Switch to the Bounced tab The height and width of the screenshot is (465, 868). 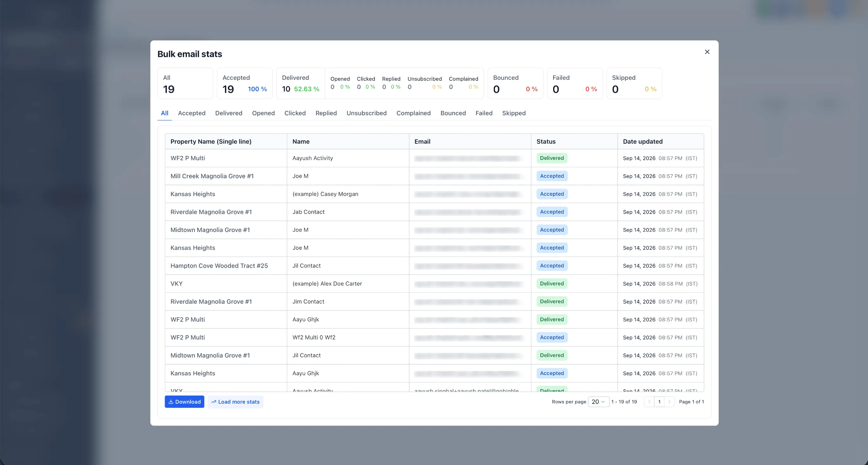[453, 113]
